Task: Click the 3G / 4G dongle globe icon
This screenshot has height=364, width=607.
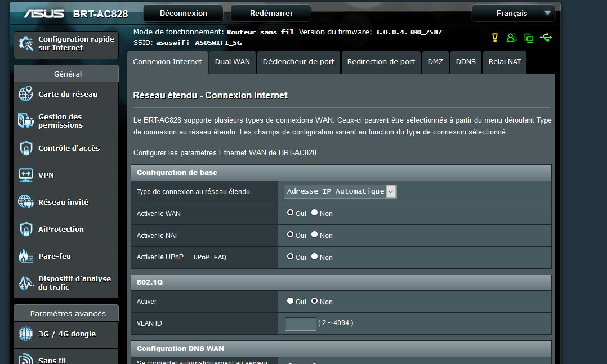Action: (26, 334)
